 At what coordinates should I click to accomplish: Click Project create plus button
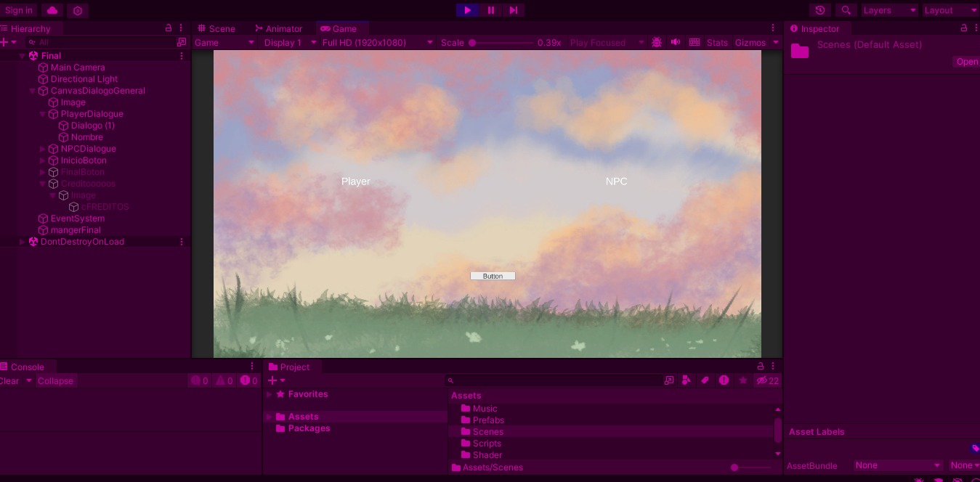pos(276,381)
